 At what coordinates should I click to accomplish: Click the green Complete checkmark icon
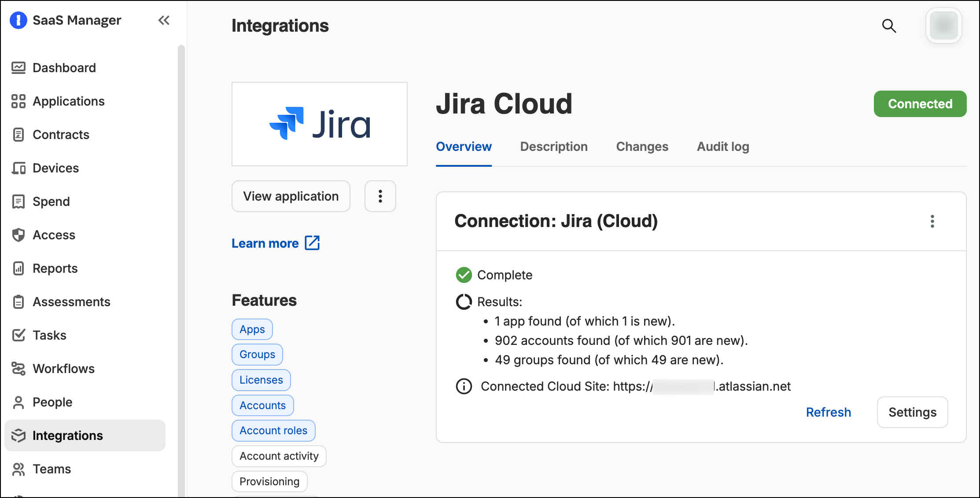click(x=464, y=275)
